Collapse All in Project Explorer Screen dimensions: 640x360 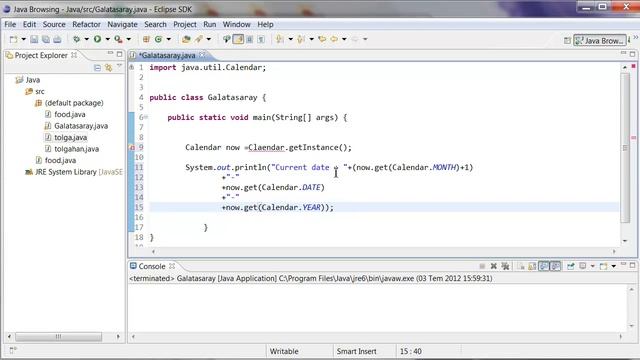coord(97,68)
